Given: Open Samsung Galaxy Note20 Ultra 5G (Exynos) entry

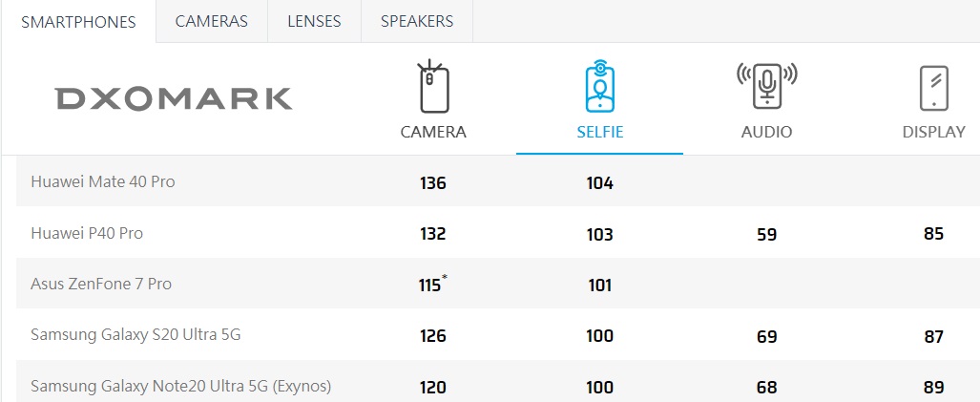Looking at the screenshot, I should coord(180,386).
